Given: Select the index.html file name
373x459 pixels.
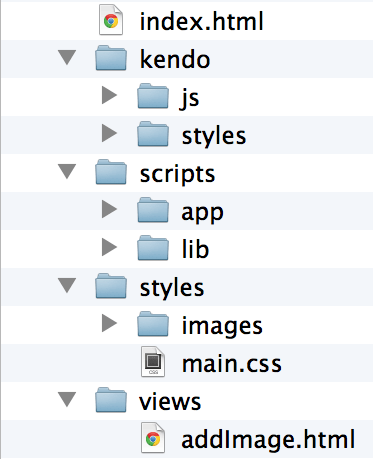Looking at the screenshot, I should [201, 21].
